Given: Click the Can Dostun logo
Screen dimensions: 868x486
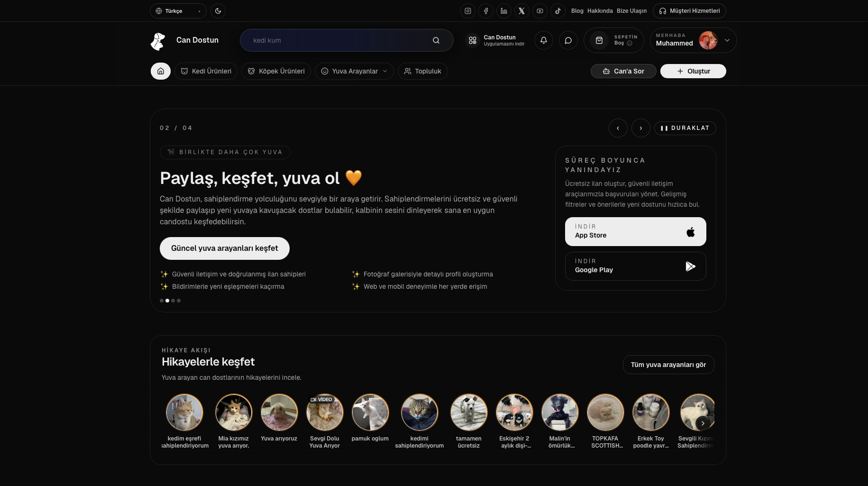Looking at the screenshot, I should click(x=184, y=40).
